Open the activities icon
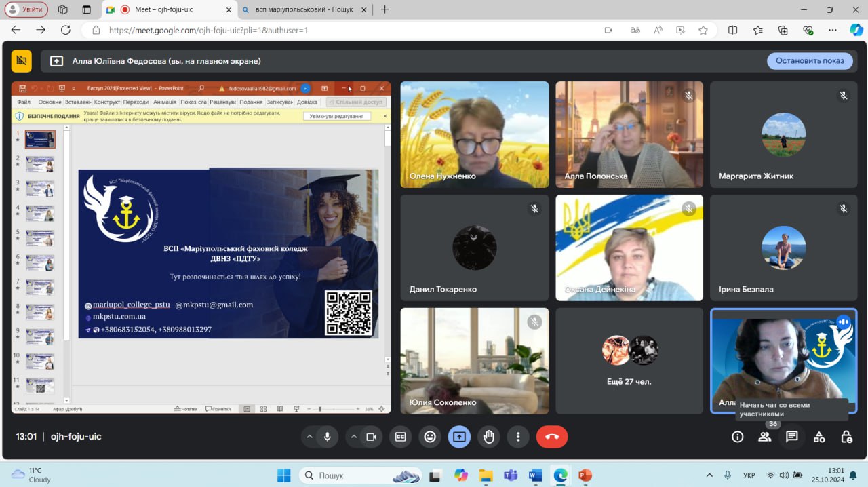 tap(819, 437)
